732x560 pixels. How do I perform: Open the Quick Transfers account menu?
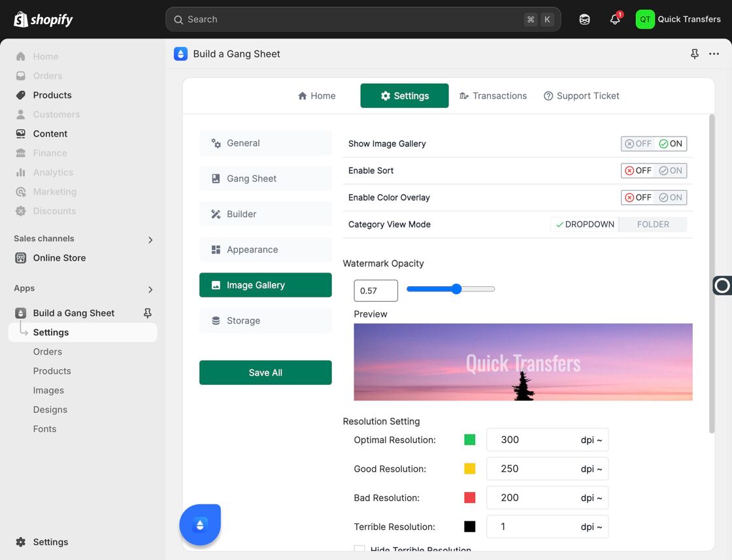point(678,20)
